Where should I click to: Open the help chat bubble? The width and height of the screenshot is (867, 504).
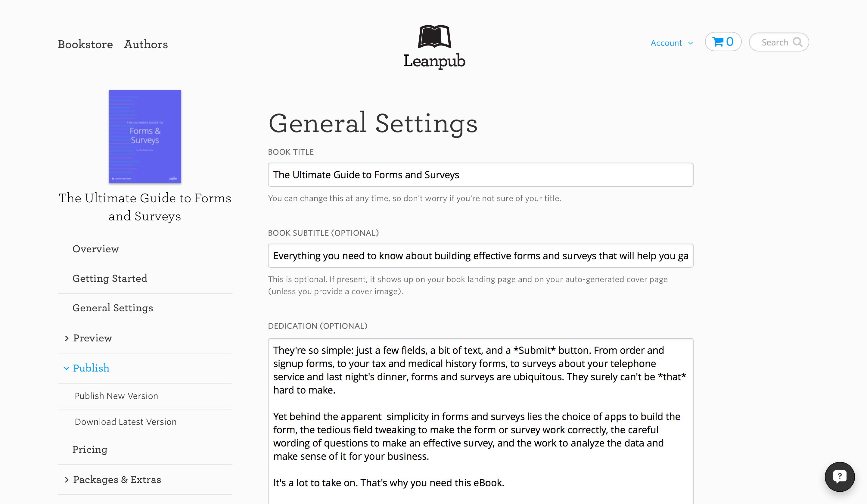click(840, 477)
